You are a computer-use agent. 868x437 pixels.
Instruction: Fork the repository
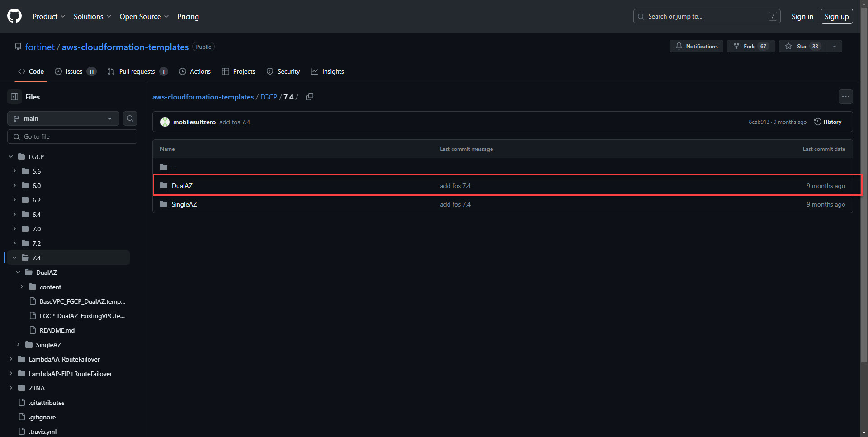click(751, 46)
